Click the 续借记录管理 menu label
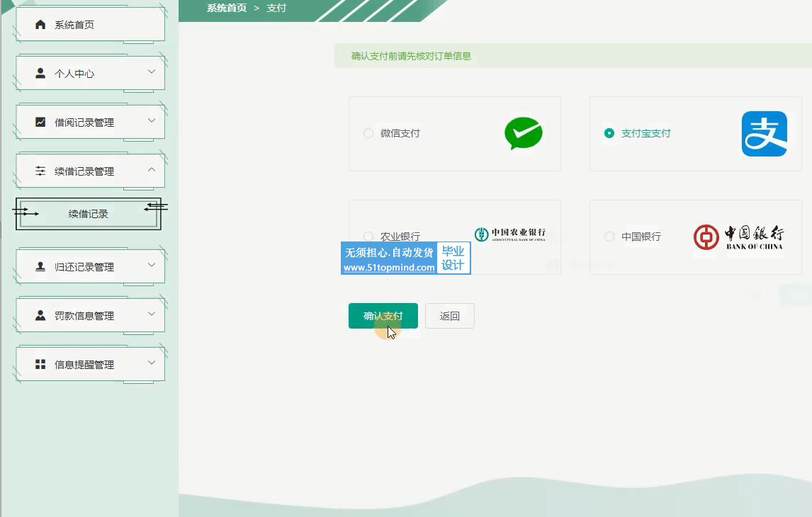 point(84,171)
